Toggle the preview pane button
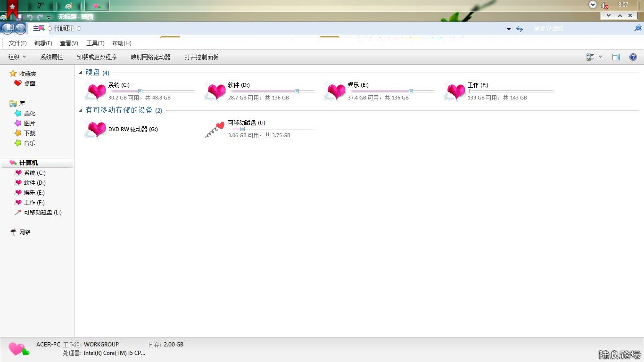The height and width of the screenshot is (362, 644). [x=616, y=57]
